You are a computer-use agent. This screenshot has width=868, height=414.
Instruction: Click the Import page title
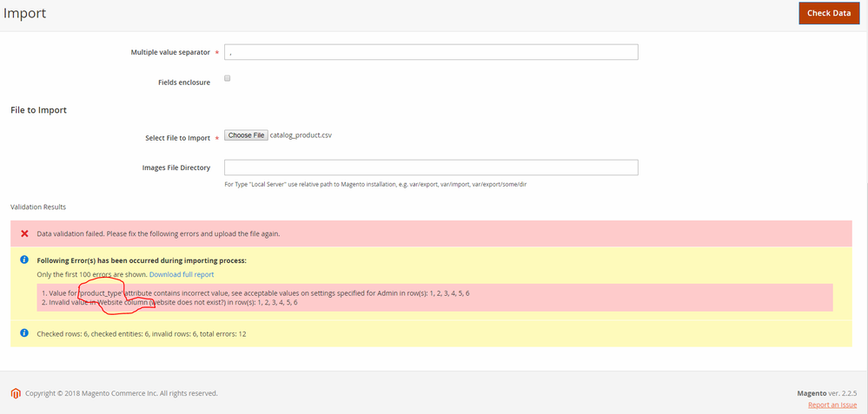[24, 13]
